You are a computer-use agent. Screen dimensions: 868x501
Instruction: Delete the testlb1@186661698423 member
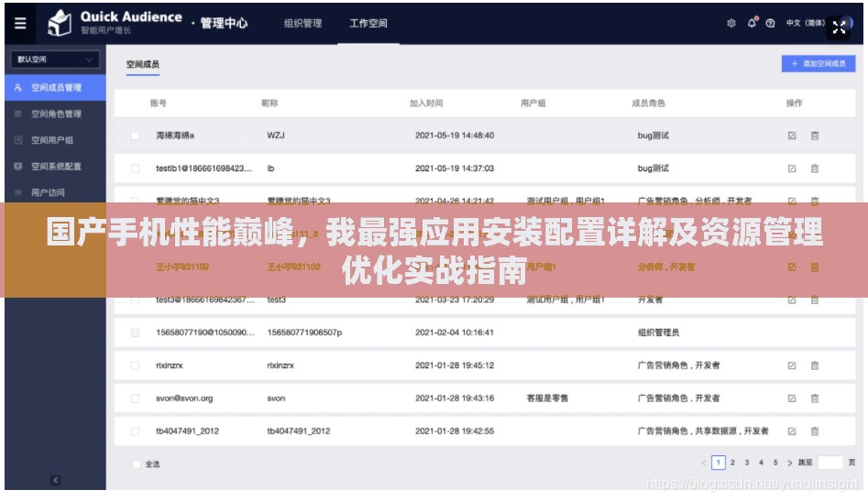814,169
